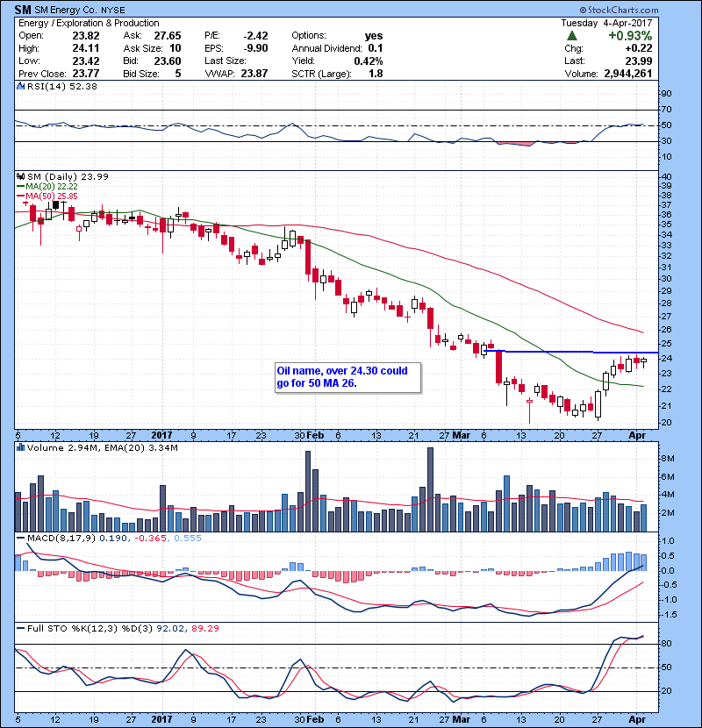Click the RSI line chart icon
Screen dimensions: 702x728
click(x=21, y=86)
